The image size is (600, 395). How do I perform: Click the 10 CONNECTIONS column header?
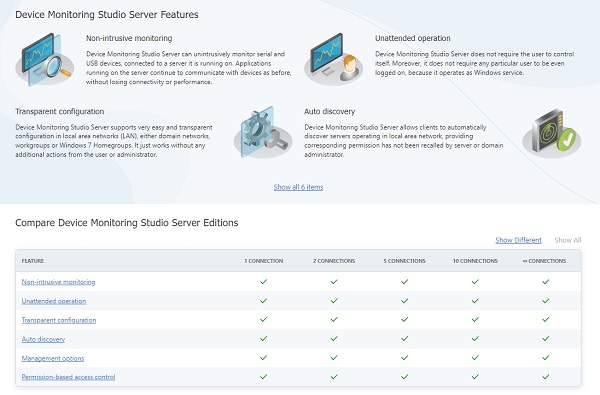[x=475, y=261]
